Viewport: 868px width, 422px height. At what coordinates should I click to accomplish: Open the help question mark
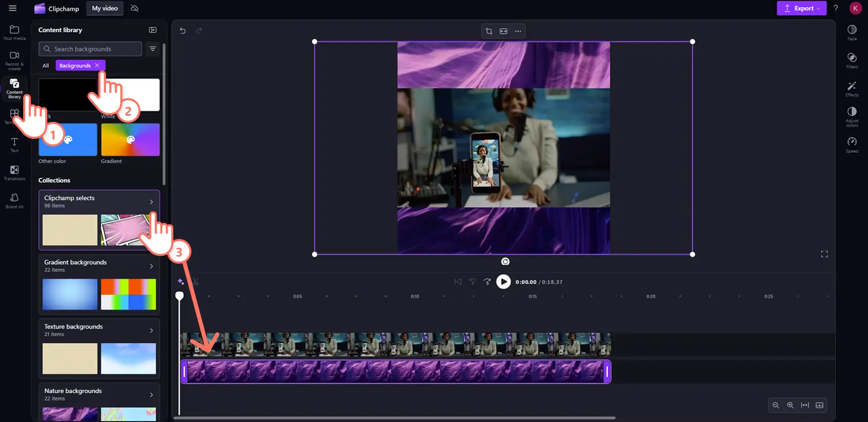[836, 8]
